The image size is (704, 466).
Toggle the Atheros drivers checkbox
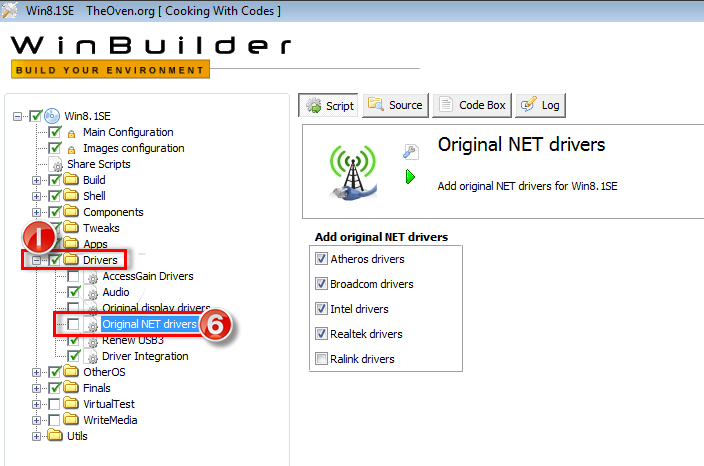tap(321, 259)
